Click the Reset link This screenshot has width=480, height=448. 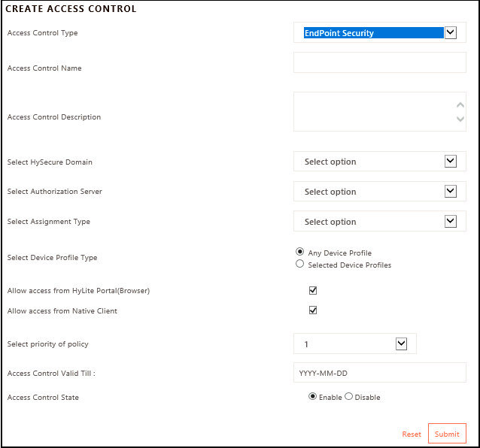pos(412,434)
